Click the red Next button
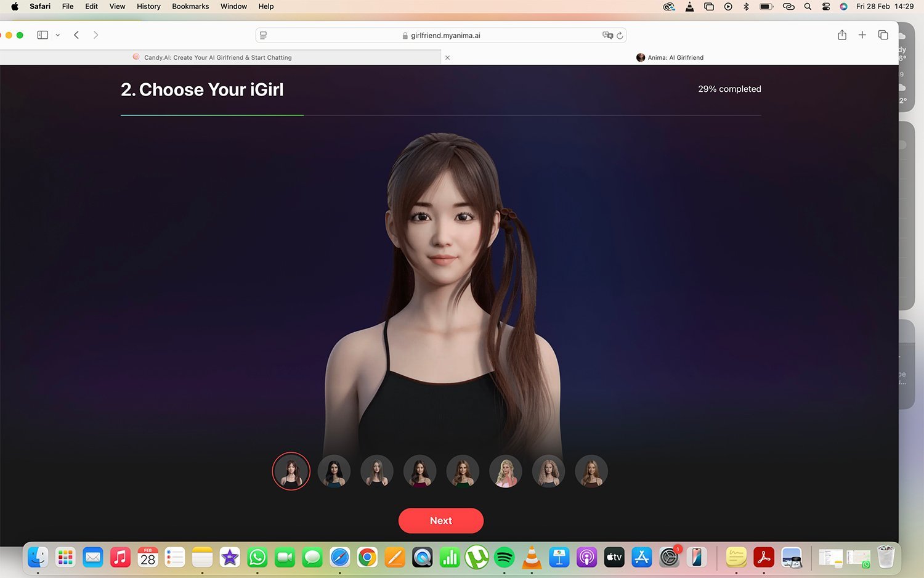Viewport: 924px width, 578px height. (440, 521)
